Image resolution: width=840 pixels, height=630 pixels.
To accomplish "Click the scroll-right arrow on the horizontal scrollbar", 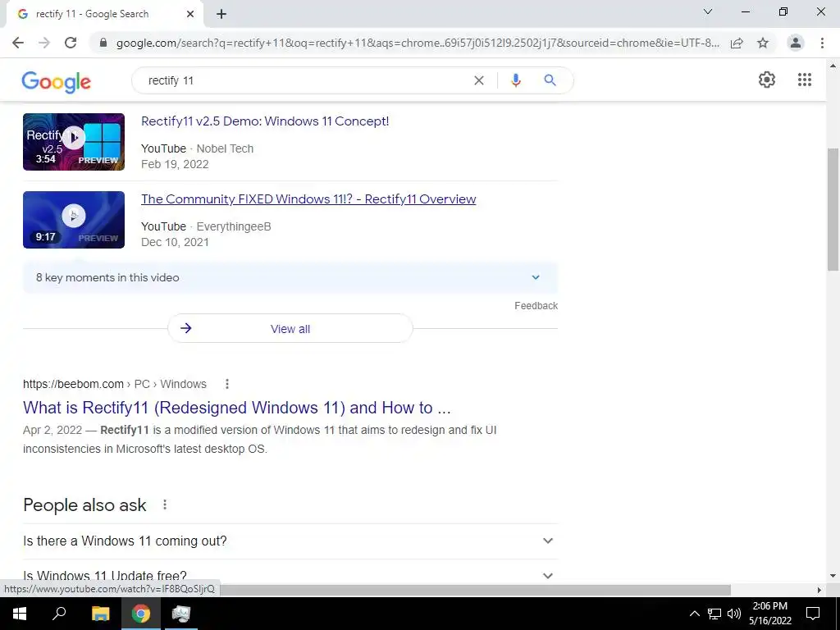I will [819, 590].
